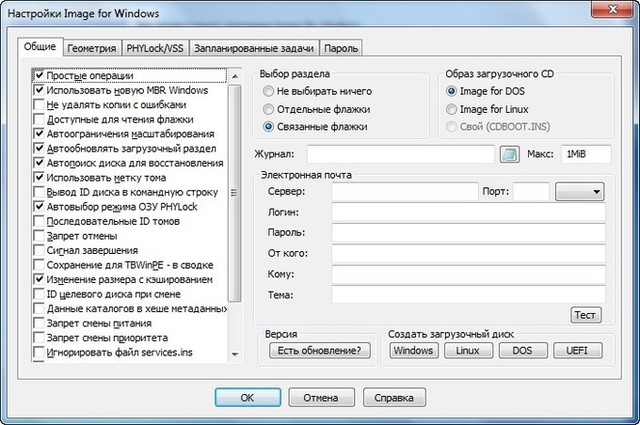Create Windows boot disk
The width and height of the screenshot is (640, 425).
(414, 350)
